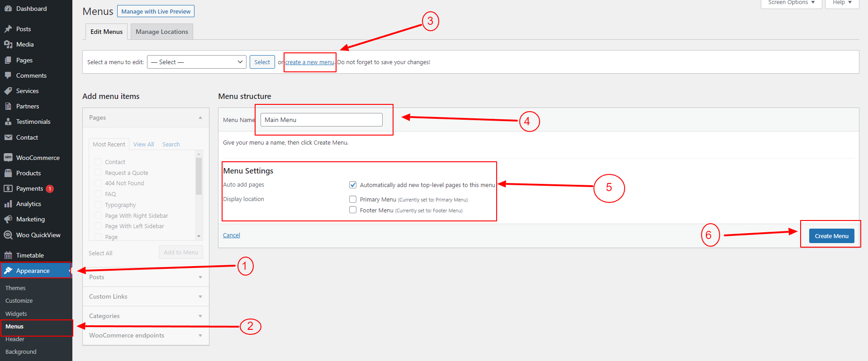This screenshot has height=361, width=868.
Task: Click the Posts pushpin icon in sidebar
Action: click(8, 29)
